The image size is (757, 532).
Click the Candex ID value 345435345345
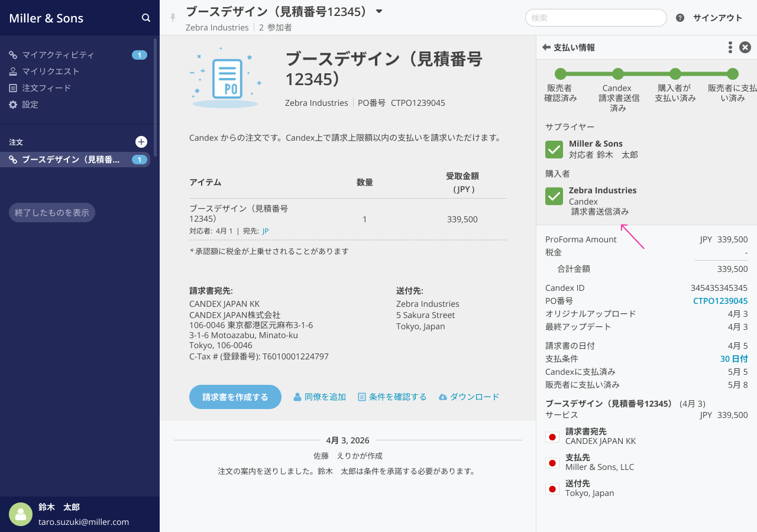point(719,288)
